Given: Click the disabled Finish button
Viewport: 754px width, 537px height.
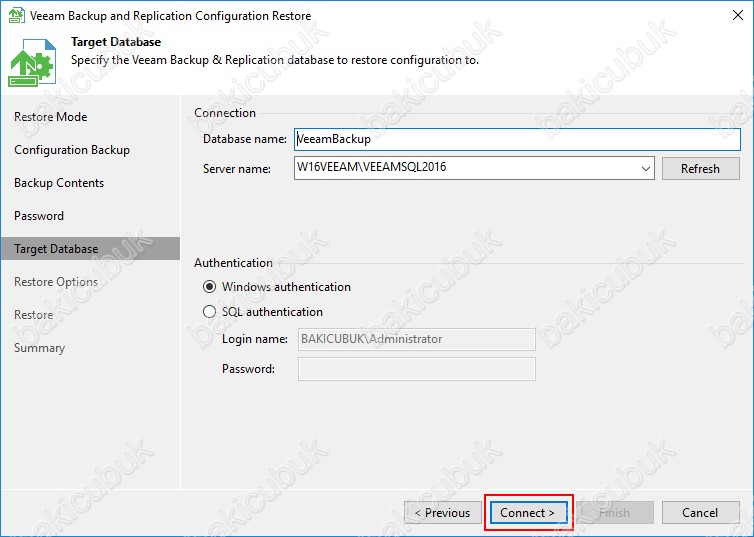Looking at the screenshot, I should 615,513.
